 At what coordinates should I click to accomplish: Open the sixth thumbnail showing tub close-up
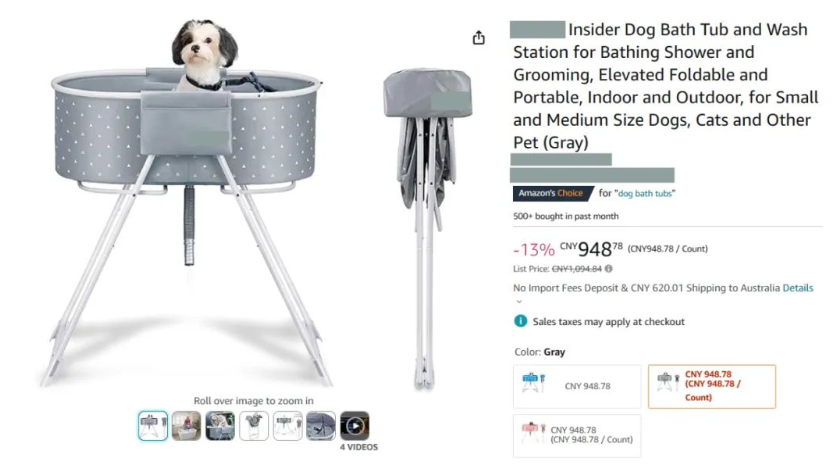tap(321, 426)
